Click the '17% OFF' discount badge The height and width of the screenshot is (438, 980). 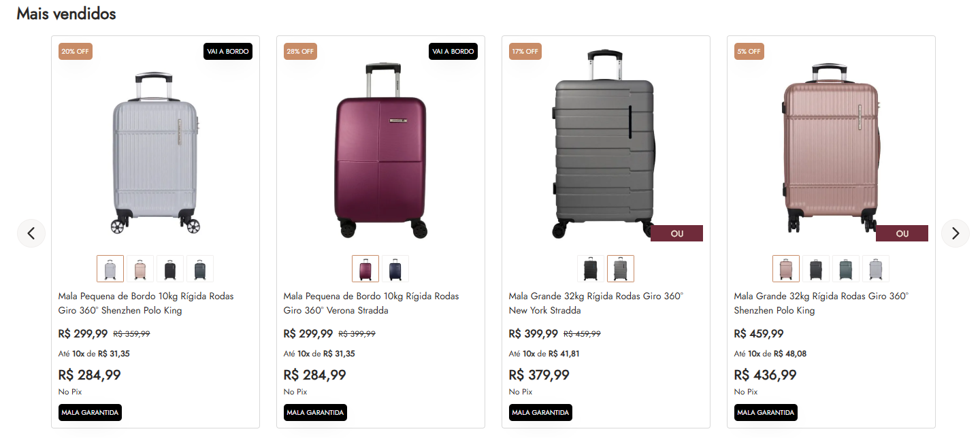pos(525,52)
